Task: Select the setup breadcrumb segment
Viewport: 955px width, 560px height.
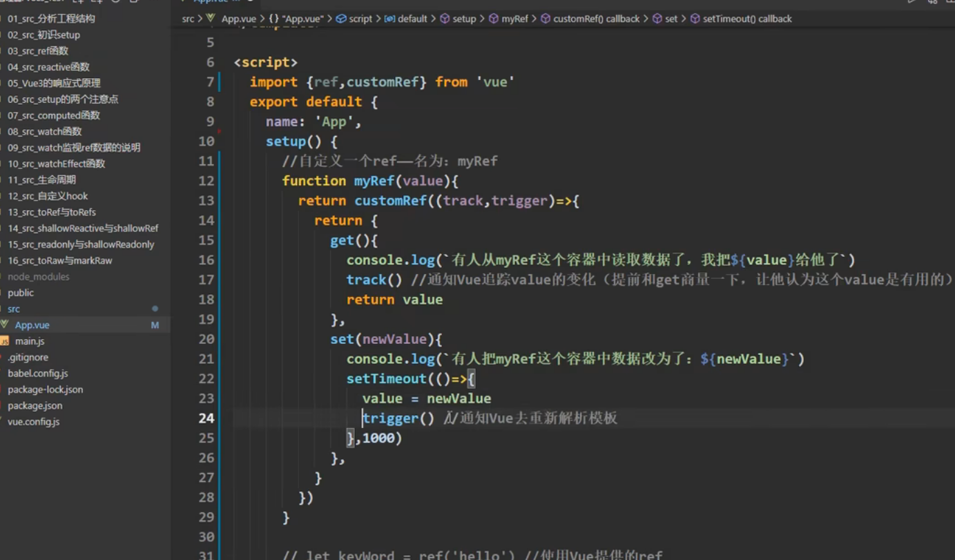Action: [x=464, y=19]
